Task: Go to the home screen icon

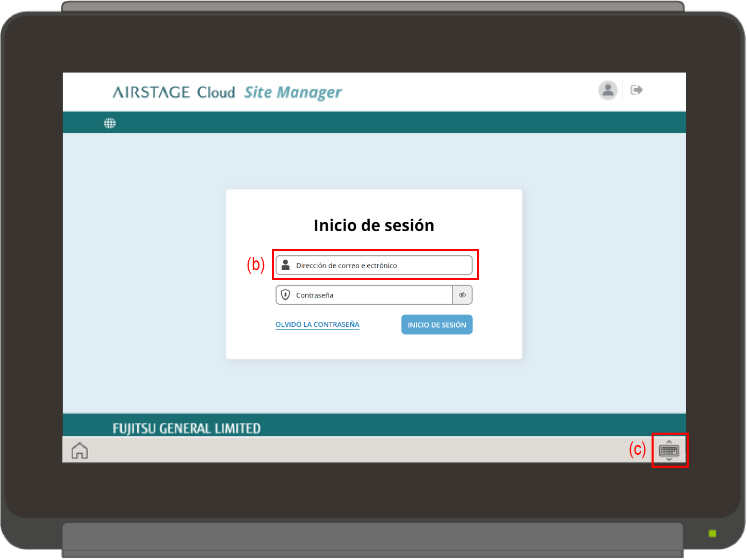Action: pos(79,451)
